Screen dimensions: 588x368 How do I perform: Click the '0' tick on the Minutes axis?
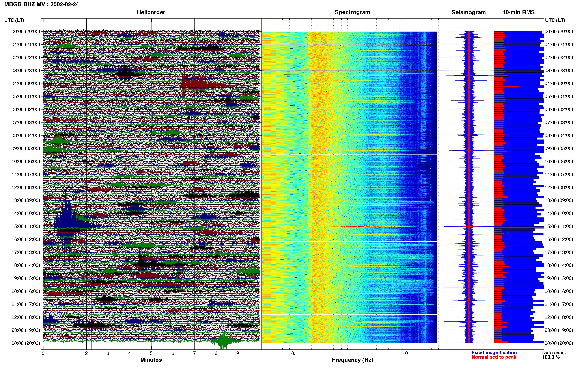43,353
